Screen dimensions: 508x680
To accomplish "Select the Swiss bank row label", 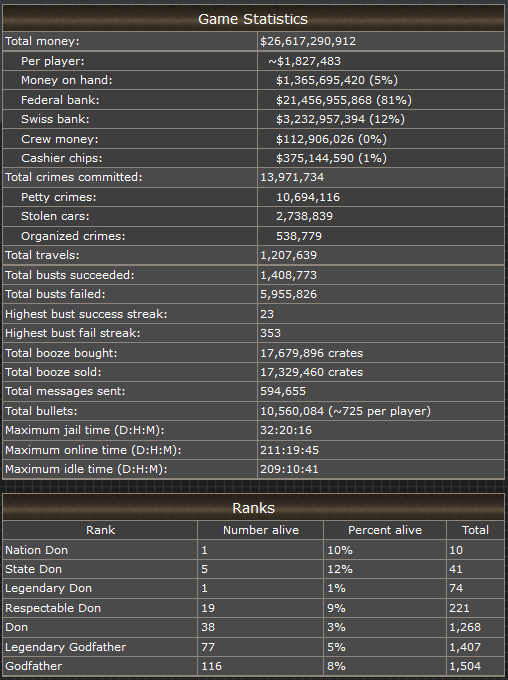I will click(55, 119).
